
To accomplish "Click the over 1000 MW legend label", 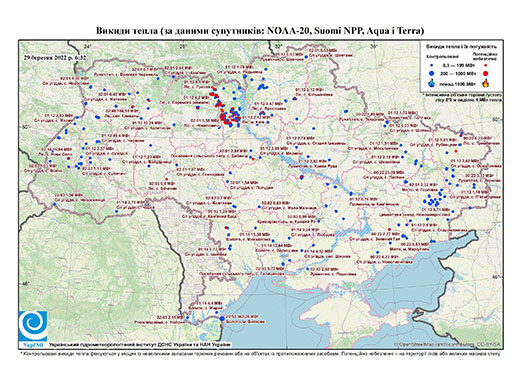I will click(457, 83).
